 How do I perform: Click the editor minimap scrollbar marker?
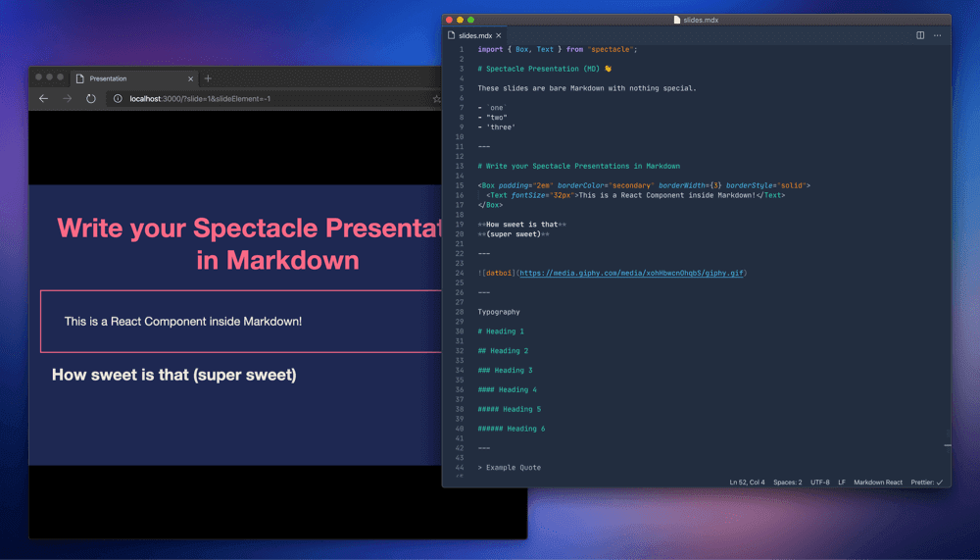(x=948, y=445)
